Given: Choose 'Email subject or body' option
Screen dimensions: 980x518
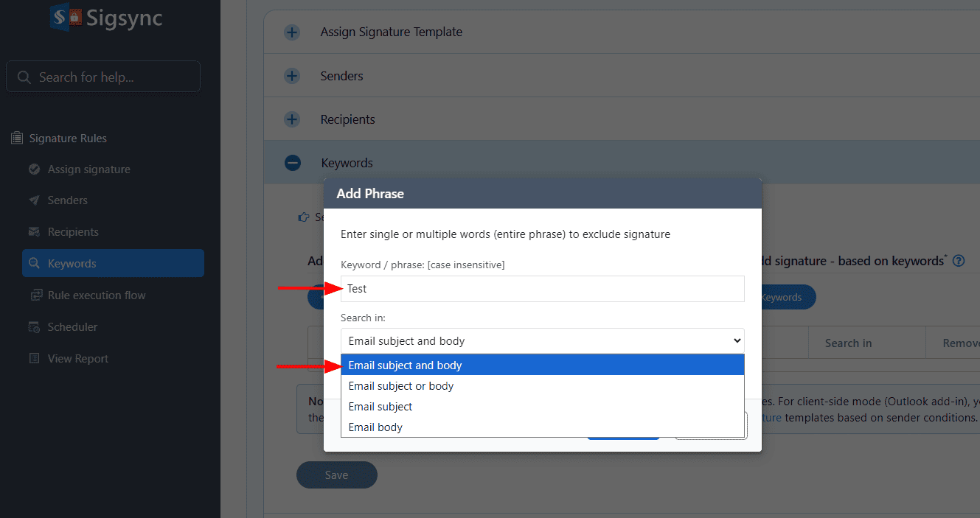Looking at the screenshot, I should 401,386.
